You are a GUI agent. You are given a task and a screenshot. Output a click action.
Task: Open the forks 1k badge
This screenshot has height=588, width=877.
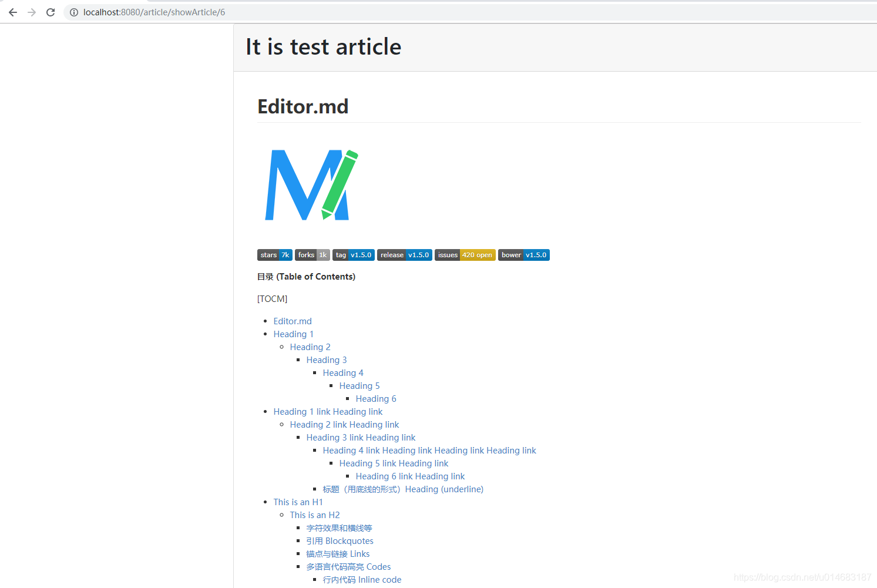[x=313, y=255]
